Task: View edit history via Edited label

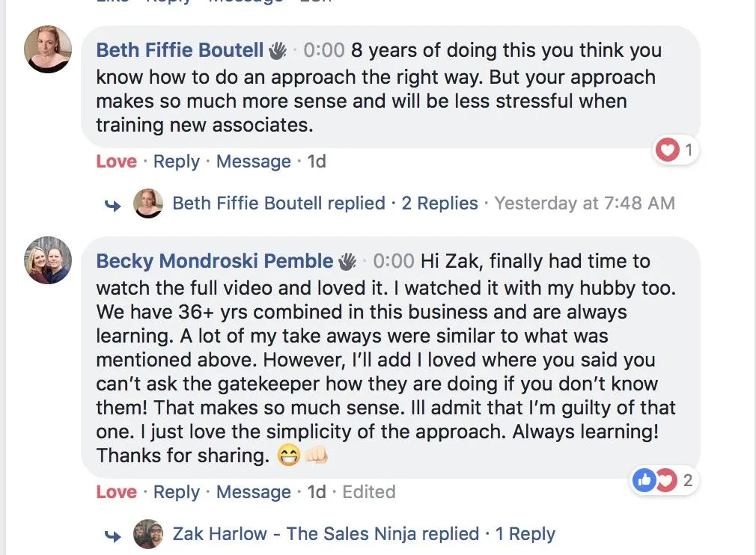Action: click(x=369, y=492)
